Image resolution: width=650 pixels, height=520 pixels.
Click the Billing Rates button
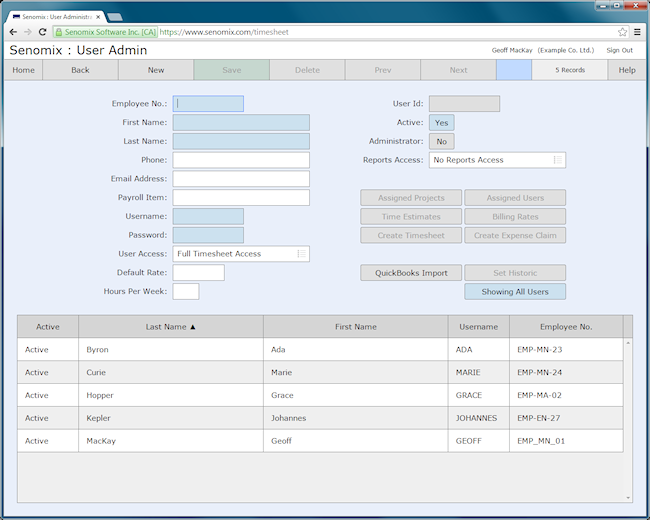click(x=515, y=216)
